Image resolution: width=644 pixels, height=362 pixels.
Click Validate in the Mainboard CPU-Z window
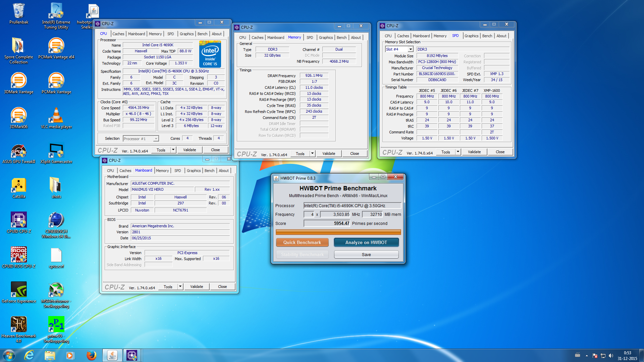pyautogui.click(x=197, y=287)
